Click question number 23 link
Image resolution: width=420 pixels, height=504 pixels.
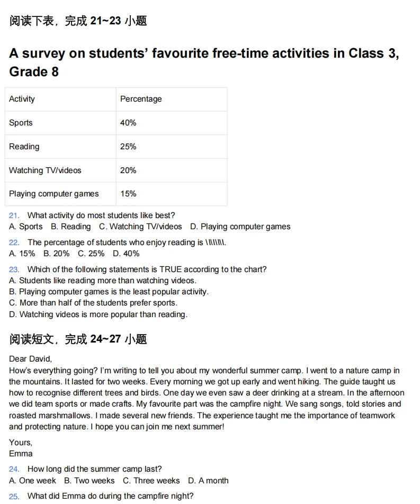(x=14, y=269)
